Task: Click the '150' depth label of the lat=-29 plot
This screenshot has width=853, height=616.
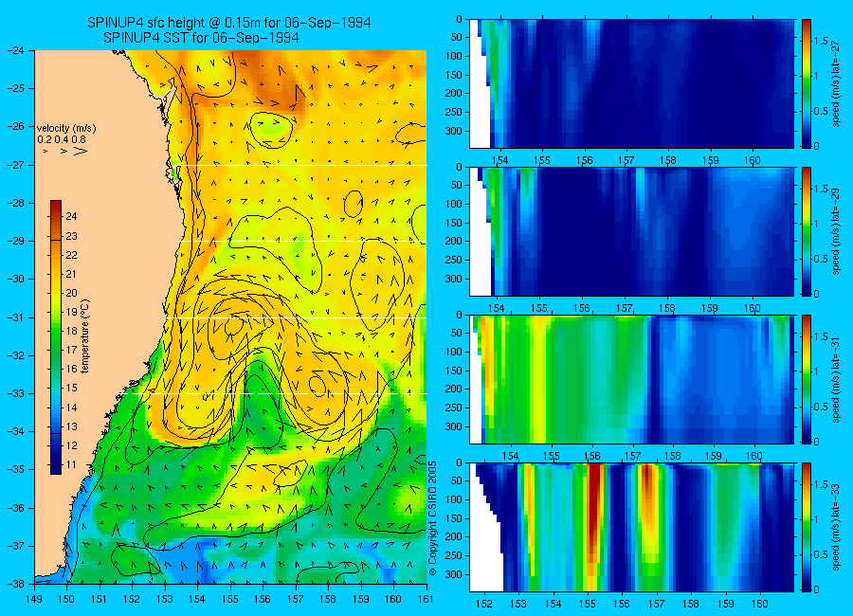Action: pyautogui.click(x=454, y=223)
